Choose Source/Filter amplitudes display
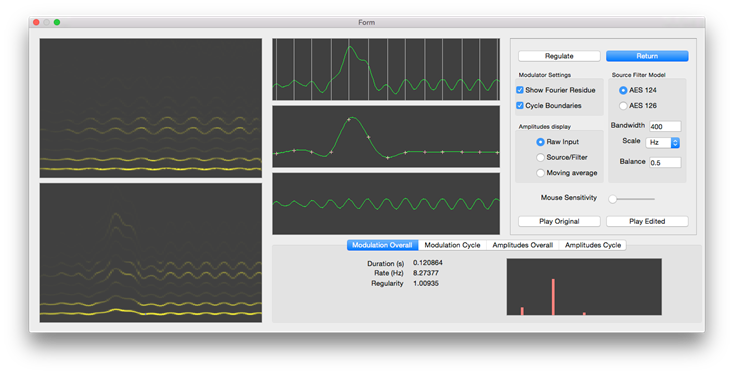This screenshot has height=374, width=734. coord(540,157)
